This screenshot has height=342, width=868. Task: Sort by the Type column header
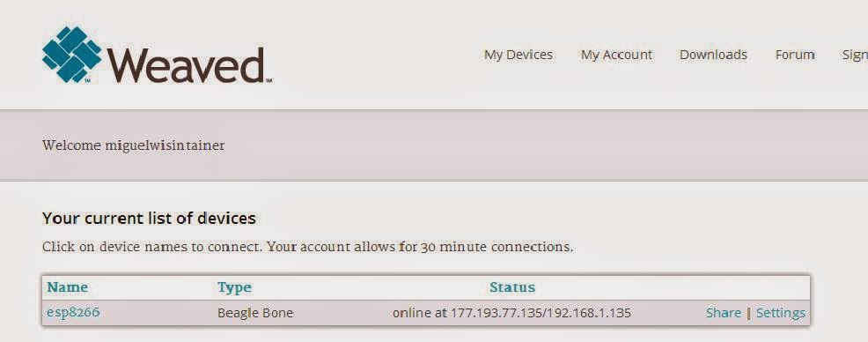234,287
